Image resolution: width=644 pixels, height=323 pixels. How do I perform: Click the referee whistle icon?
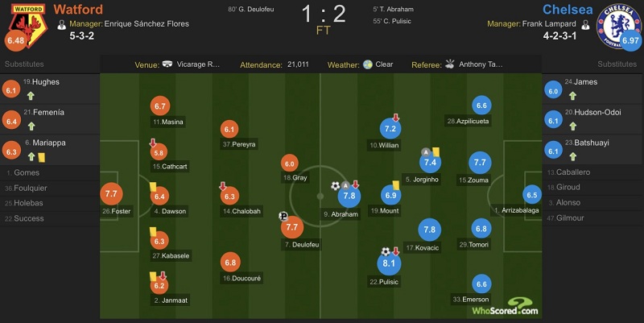[x=450, y=64]
